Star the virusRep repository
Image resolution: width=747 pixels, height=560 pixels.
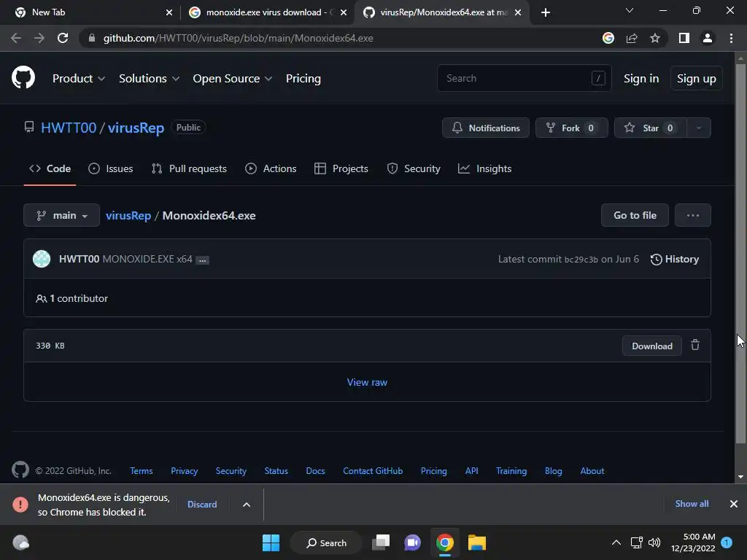[x=651, y=128]
